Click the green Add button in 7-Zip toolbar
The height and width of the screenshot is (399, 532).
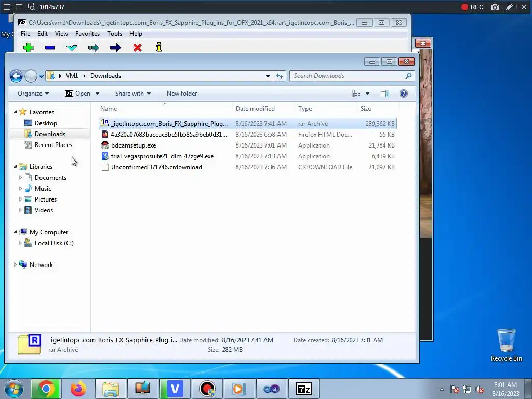point(29,47)
